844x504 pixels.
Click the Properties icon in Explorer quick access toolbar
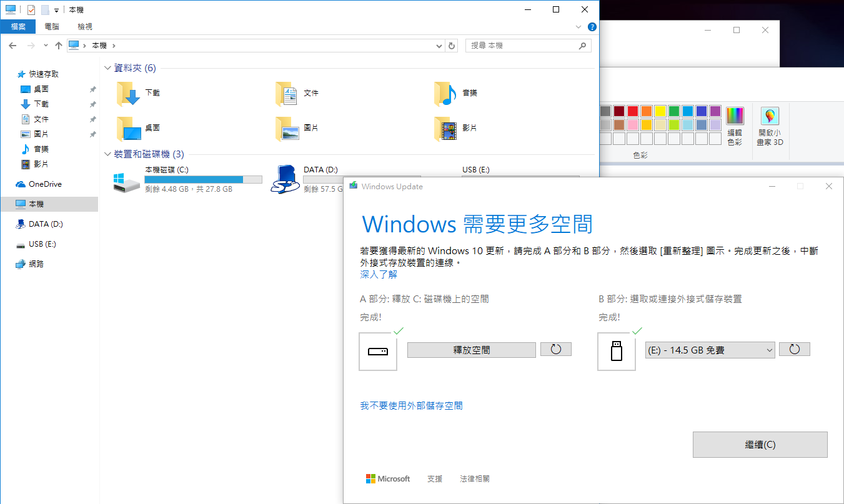coord(31,10)
